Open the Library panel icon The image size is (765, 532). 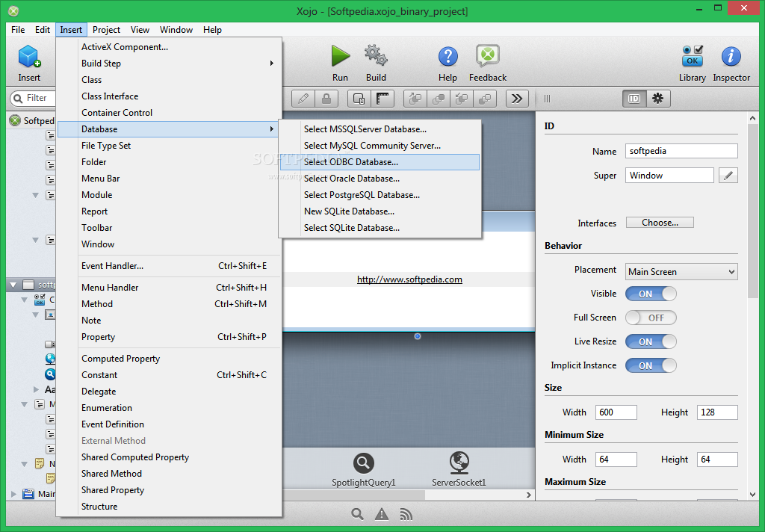[693, 55]
